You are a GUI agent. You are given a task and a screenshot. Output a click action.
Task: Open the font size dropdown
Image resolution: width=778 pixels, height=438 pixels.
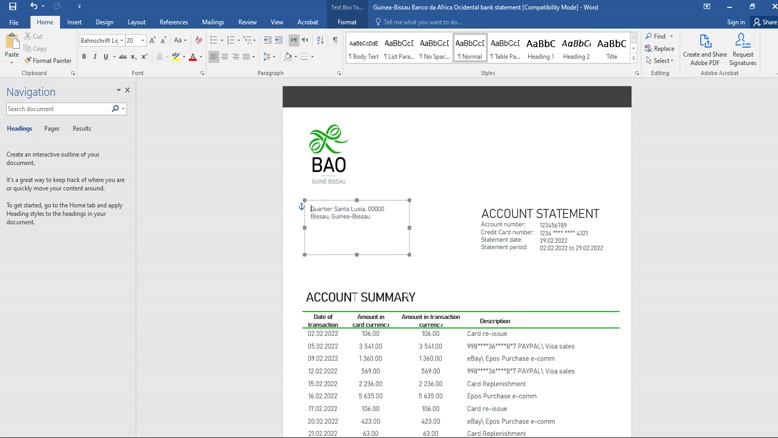tap(142, 41)
